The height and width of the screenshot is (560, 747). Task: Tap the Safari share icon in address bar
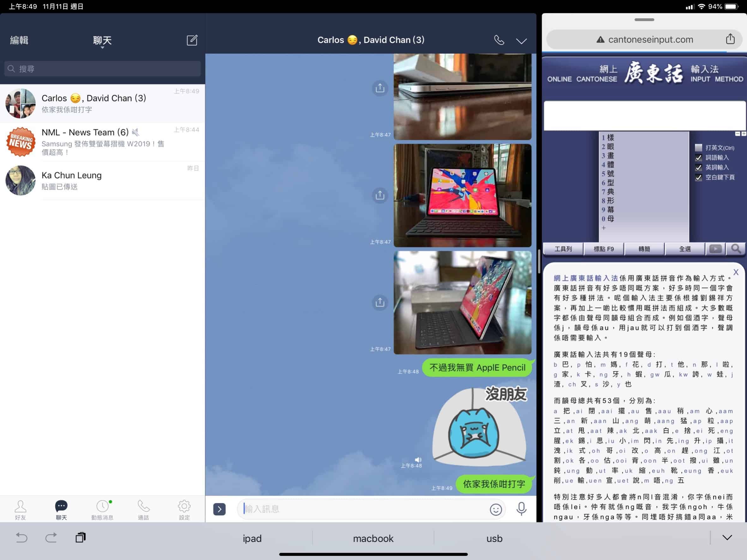pos(730,39)
